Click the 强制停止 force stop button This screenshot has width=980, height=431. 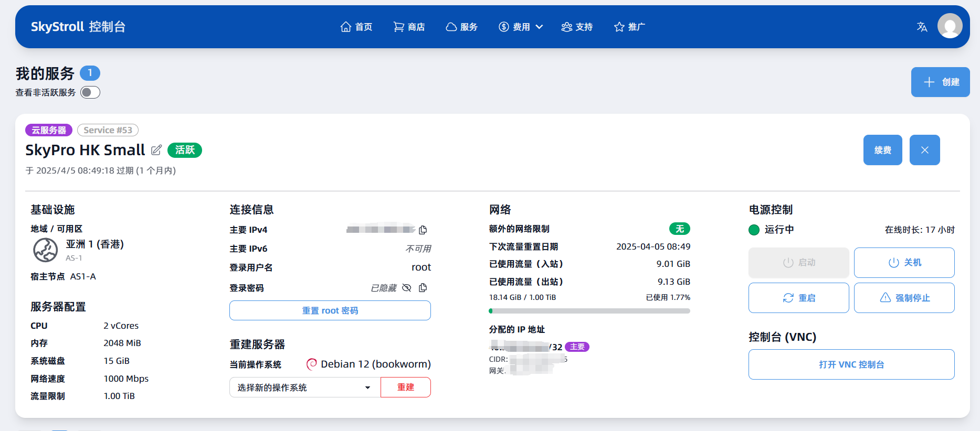(x=904, y=298)
